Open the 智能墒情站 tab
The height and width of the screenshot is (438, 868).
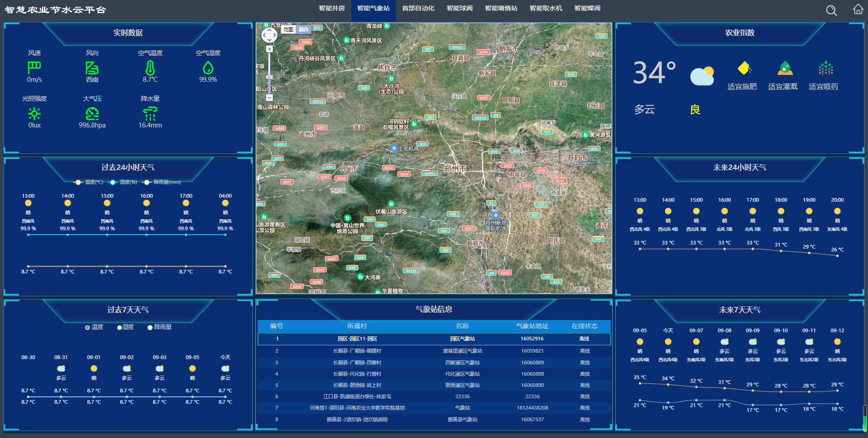tap(501, 9)
